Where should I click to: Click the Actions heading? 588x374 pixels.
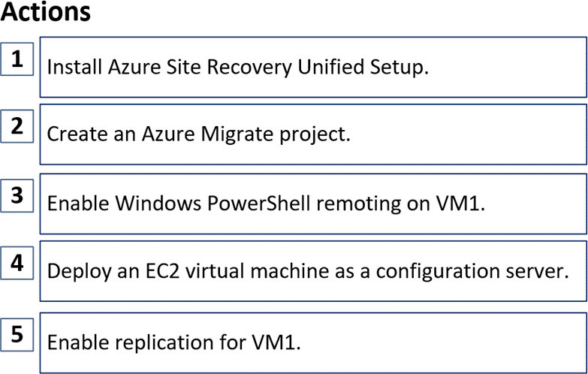coord(46,13)
